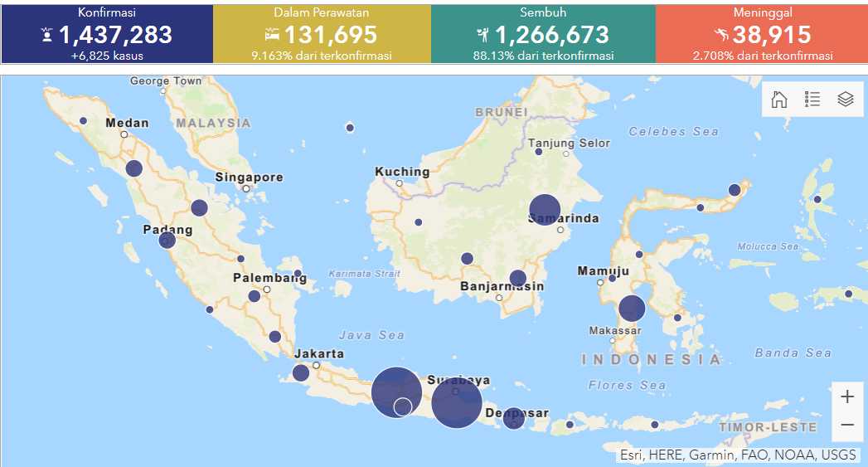Select the Sembuh green card
The height and width of the screenshot is (467, 868).
[543, 33]
